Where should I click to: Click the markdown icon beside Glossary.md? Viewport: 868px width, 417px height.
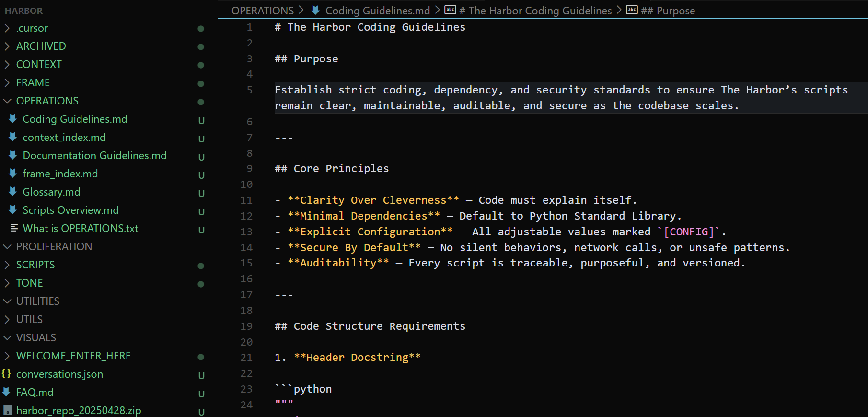(x=13, y=192)
